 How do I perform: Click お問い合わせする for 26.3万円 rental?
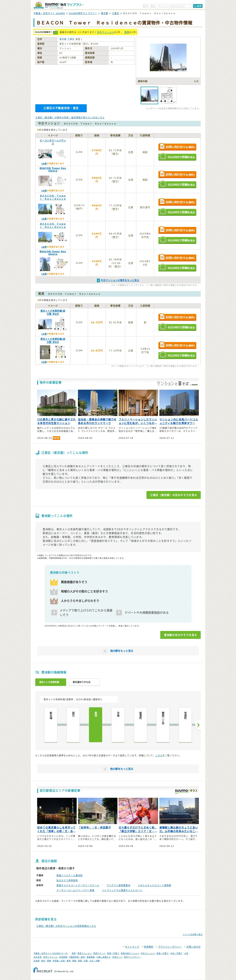coord(177,317)
